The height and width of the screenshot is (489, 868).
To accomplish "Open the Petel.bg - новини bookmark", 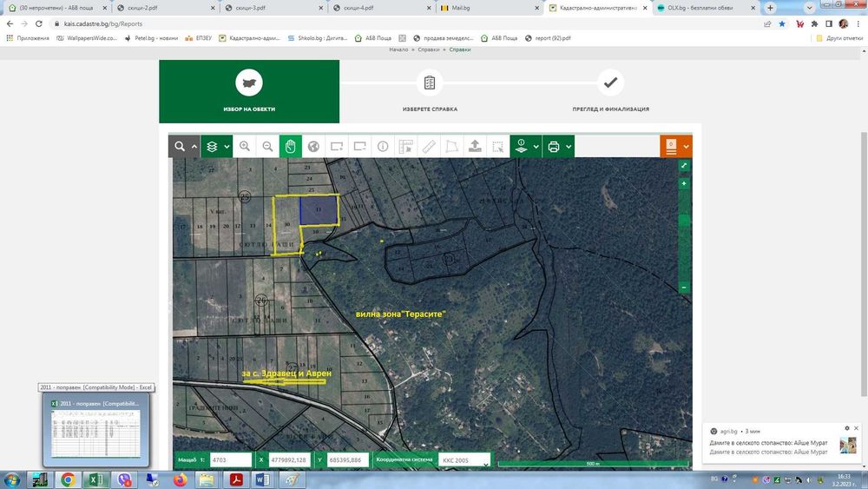I will pos(154,38).
